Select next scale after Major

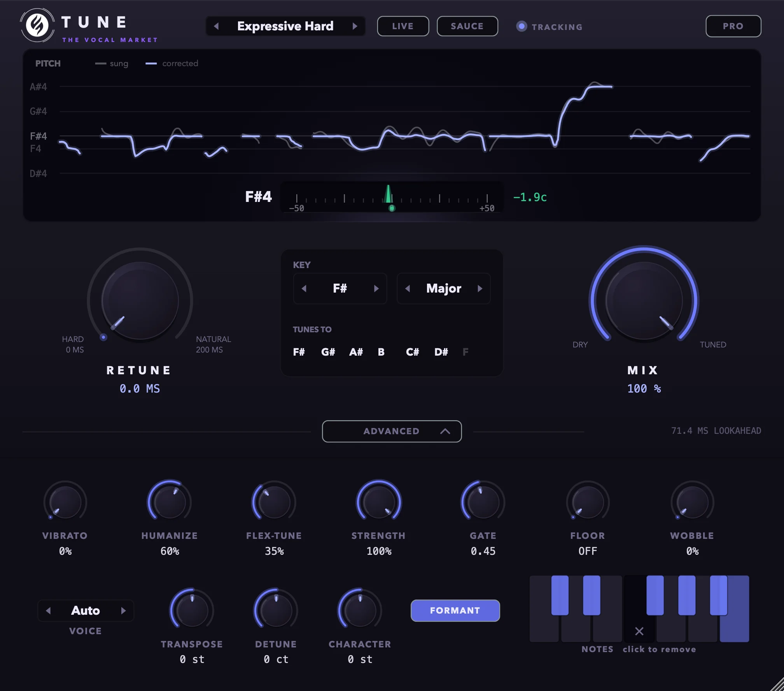click(x=480, y=288)
